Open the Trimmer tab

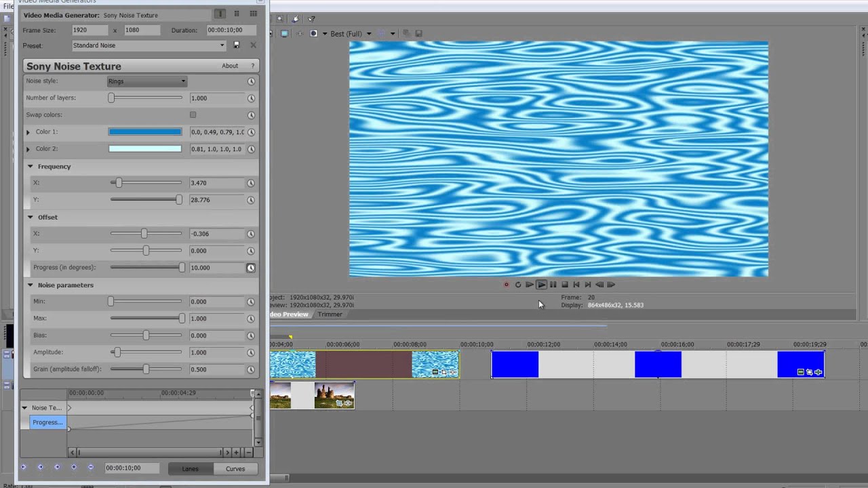coord(330,314)
